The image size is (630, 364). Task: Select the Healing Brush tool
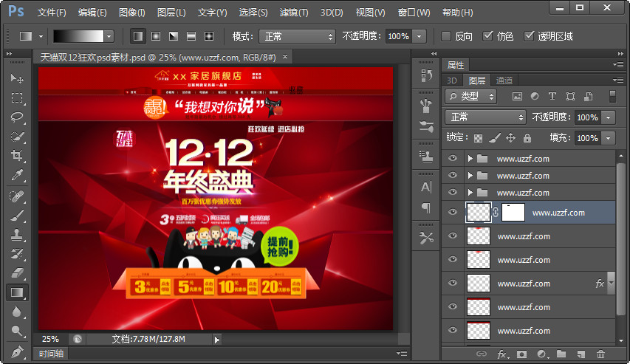tap(17, 196)
